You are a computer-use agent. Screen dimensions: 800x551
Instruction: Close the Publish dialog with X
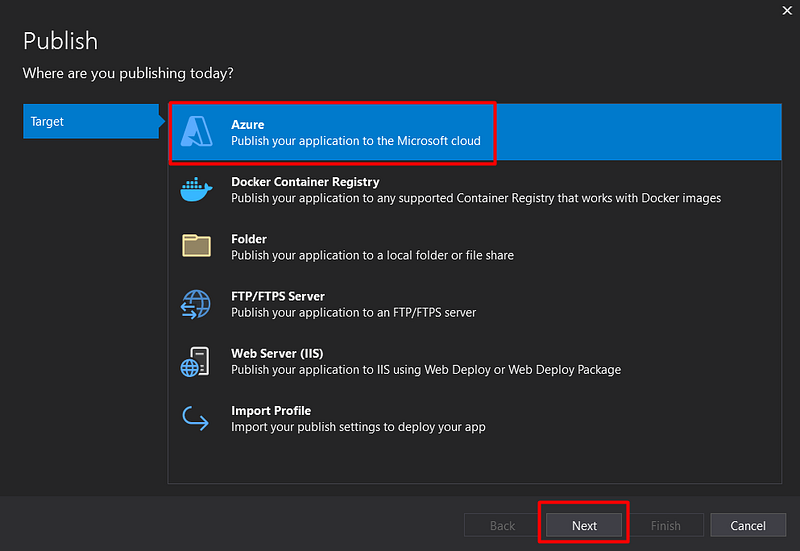point(787,10)
